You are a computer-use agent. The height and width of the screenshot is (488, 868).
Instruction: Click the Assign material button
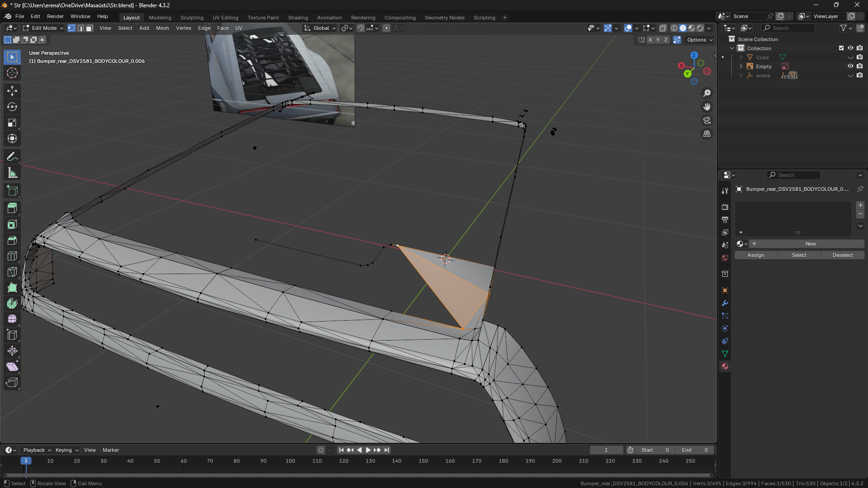click(755, 255)
